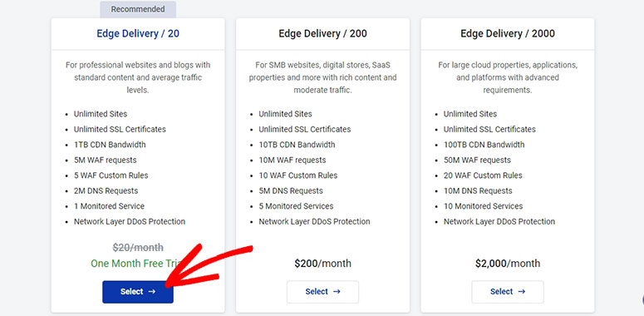Click the Edge Delivery / 2000 heading

(x=508, y=33)
